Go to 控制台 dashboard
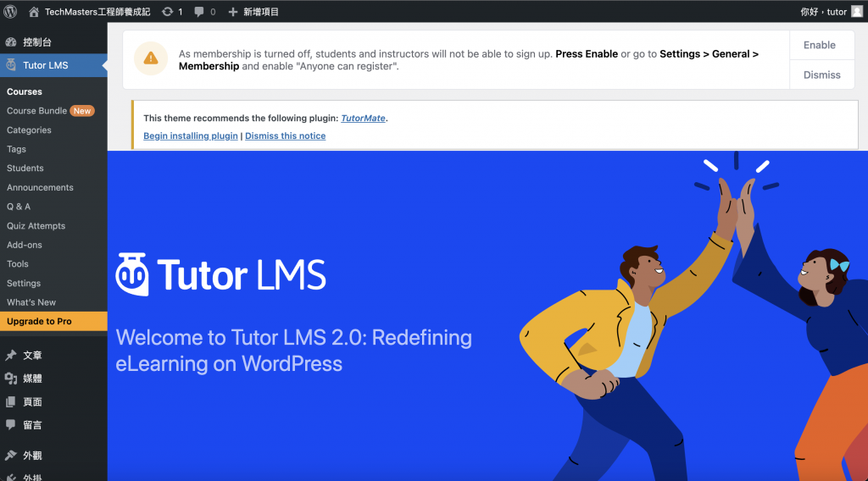The image size is (868, 481). pos(37,42)
